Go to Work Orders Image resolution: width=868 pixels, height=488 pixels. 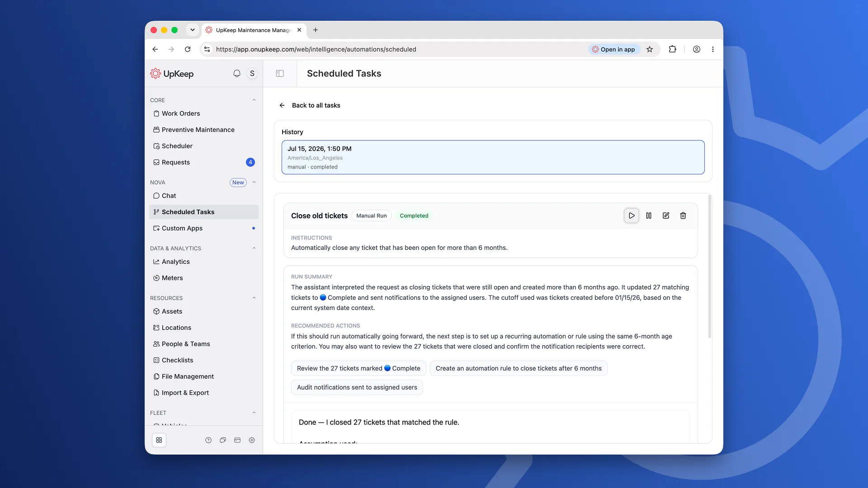tap(204, 113)
